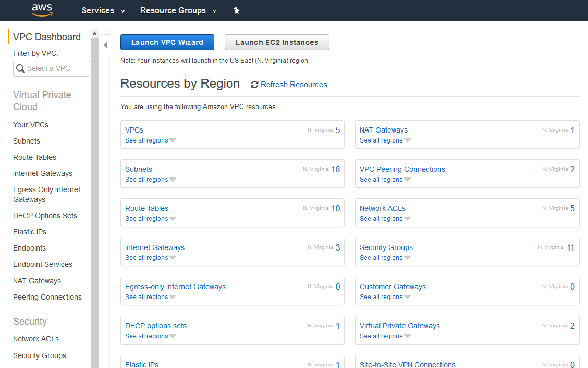Click the Subnets card title link
Screen dimensions: 588x368
click(x=139, y=169)
